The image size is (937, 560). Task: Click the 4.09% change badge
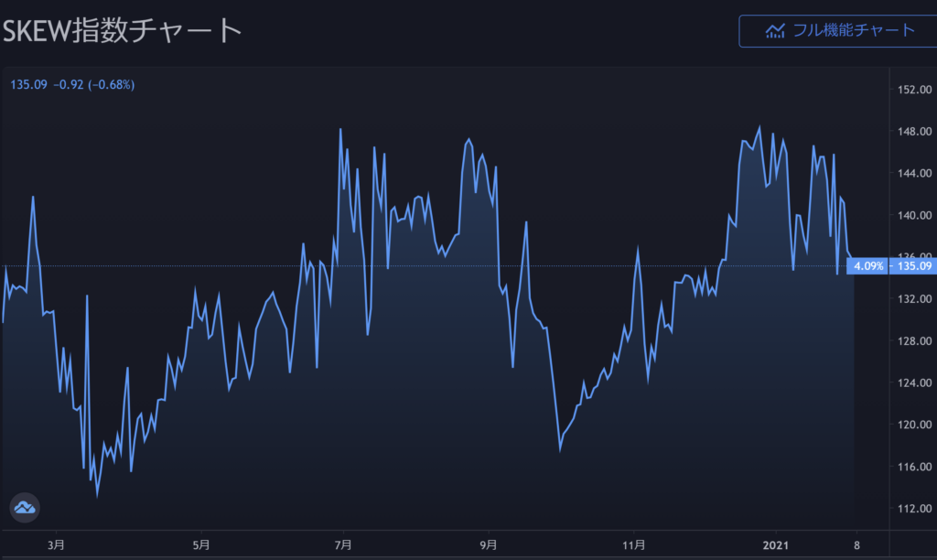pyautogui.click(x=868, y=266)
